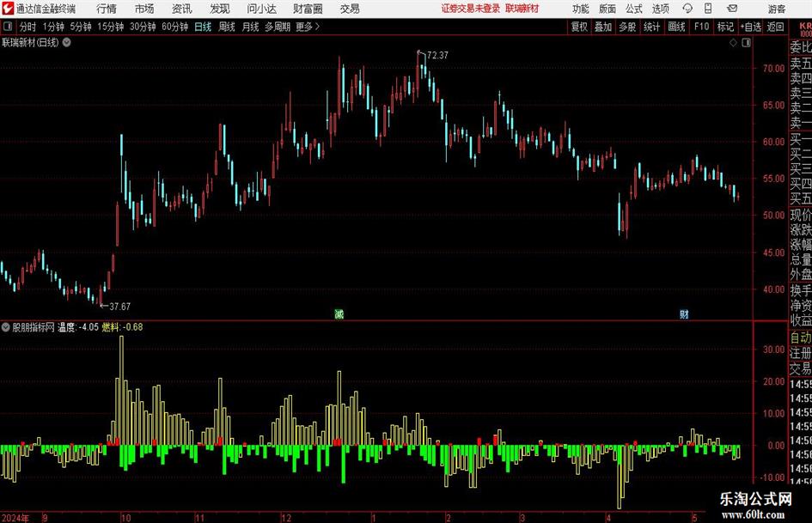
Task: Click the blue 财 marker on chart
Action: click(x=684, y=313)
